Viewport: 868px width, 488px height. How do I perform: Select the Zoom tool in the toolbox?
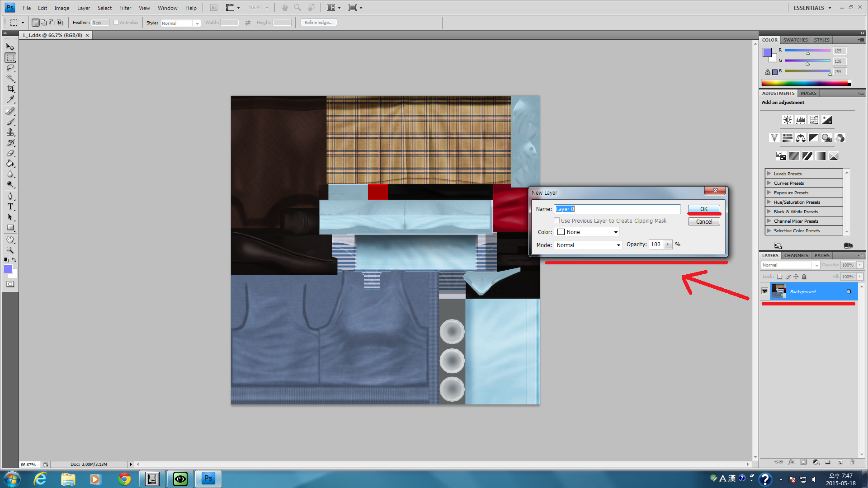pyautogui.click(x=10, y=250)
